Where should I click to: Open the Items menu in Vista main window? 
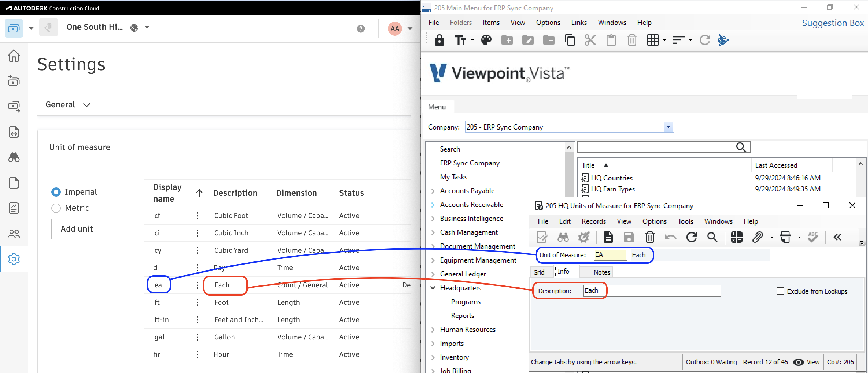[491, 22]
